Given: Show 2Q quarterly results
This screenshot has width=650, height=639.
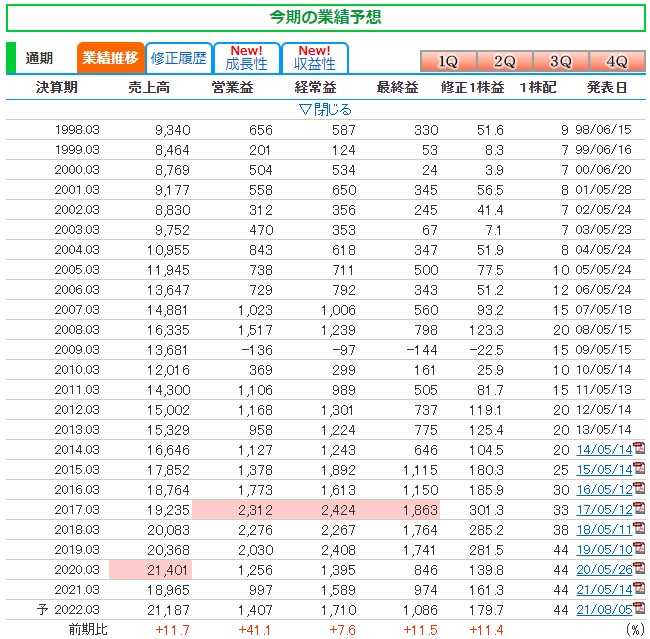Looking at the screenshot, I should [504, 61].
